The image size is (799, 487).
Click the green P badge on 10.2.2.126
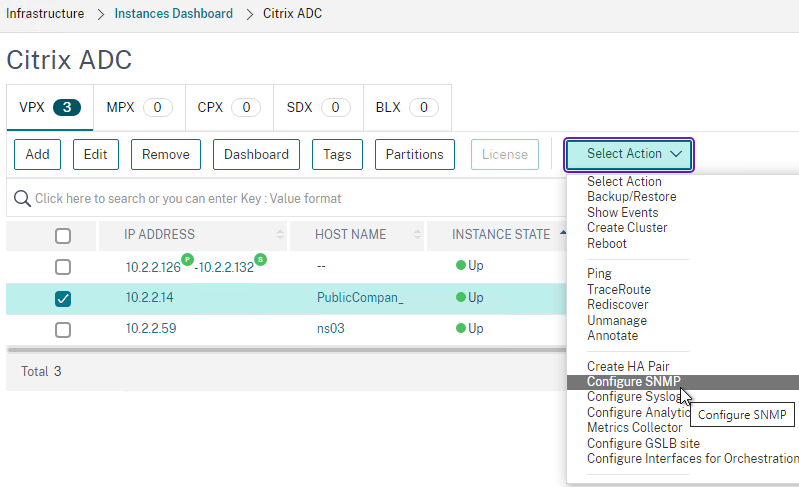tap(188, 259)
